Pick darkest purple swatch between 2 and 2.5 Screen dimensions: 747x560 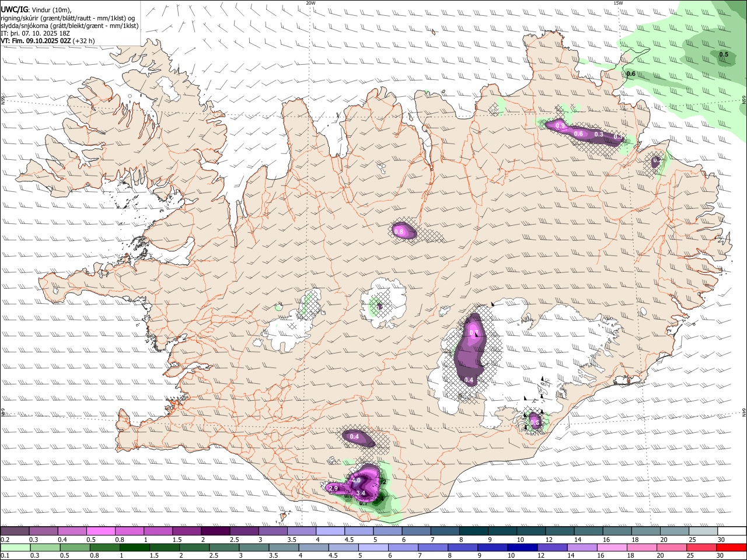pos(215,531)
